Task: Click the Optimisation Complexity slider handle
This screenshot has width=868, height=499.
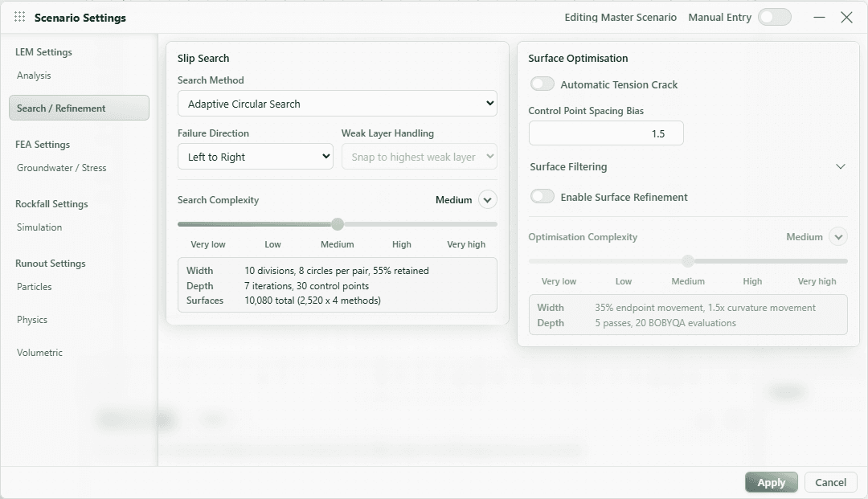Action: [687, 261]
